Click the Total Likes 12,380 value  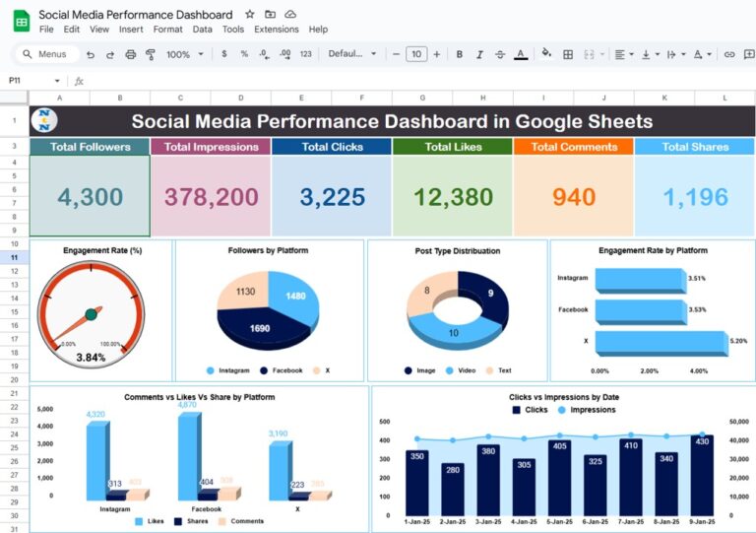tap(453, 197)
